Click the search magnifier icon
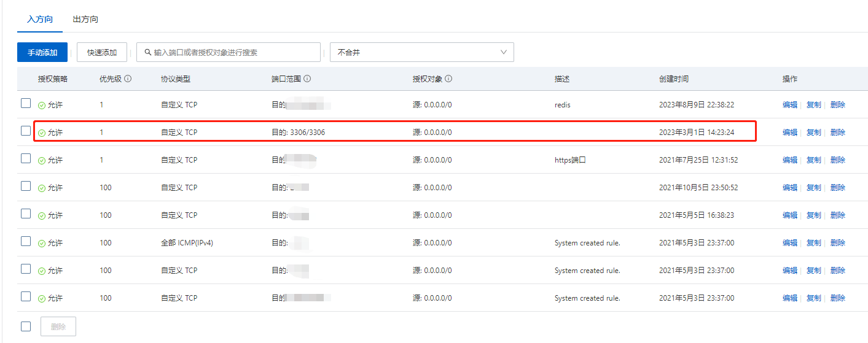Image resolution: width=868 pixels, height=343 pixels. point(147,52)
